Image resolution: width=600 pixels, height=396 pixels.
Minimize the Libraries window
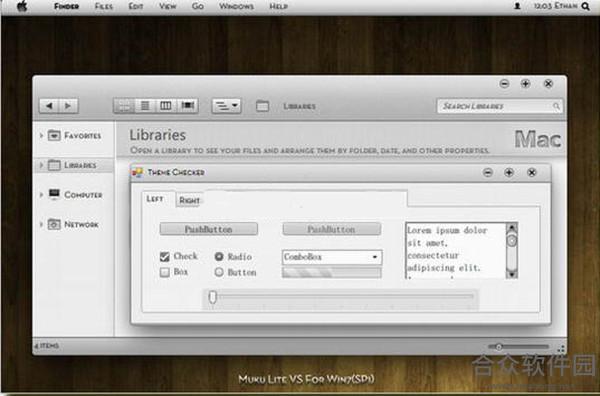click(x=504, y=83)
